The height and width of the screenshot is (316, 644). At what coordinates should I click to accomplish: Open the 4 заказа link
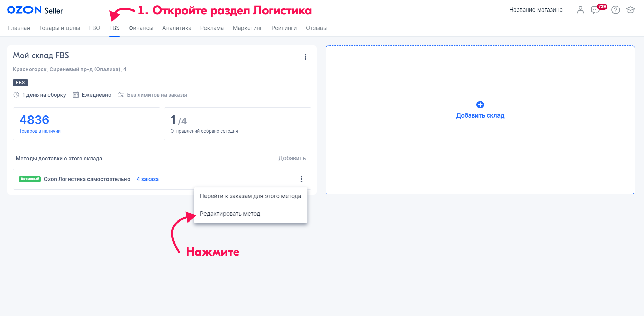(x=148, y=179)
